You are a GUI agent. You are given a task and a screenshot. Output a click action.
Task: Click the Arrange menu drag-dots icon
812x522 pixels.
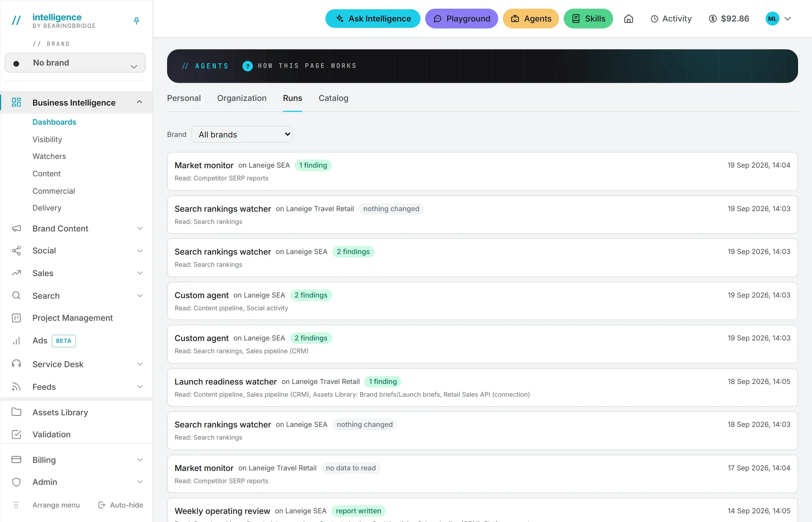[16, 505]
